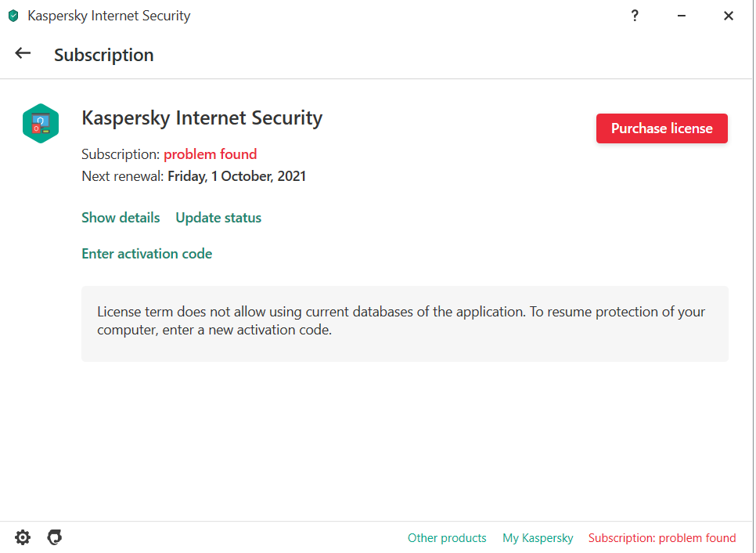Expand subscription info with Show details
This screenshot has width=756, height=553.
(121, 218)
